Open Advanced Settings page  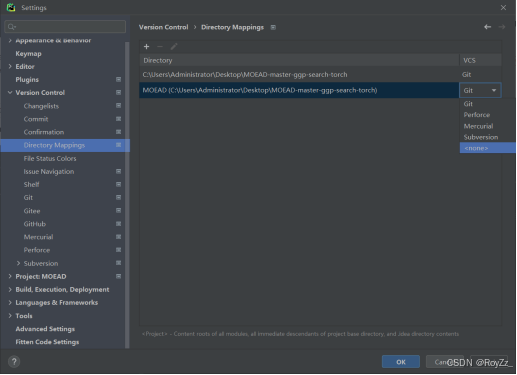(45, 329)
